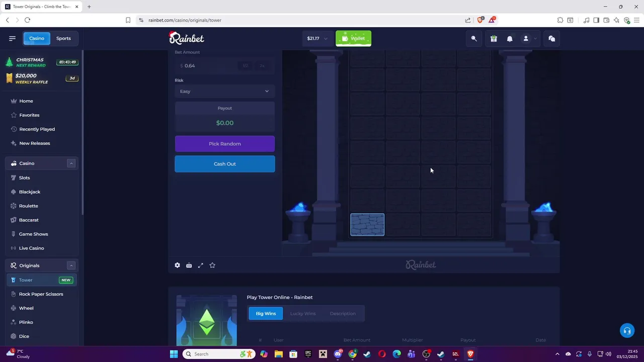Toggle the browser sidebar panel icon
Screen dimensions: 644x362
[596, 20]
